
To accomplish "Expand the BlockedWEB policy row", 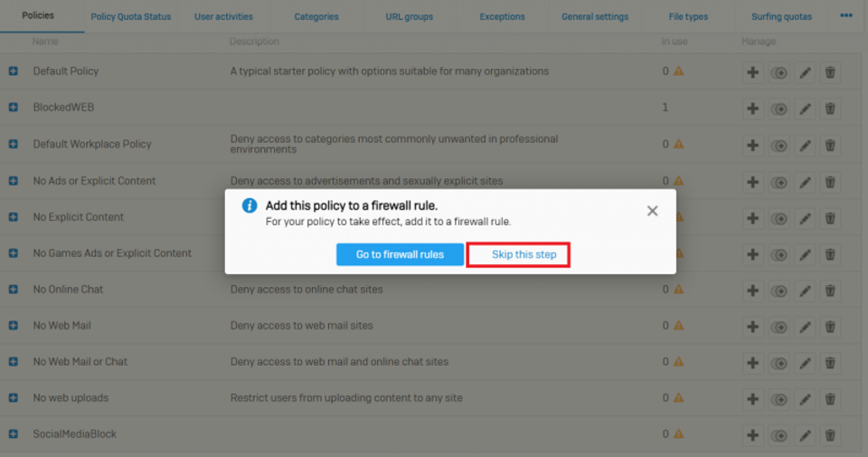I will (14, 108).
